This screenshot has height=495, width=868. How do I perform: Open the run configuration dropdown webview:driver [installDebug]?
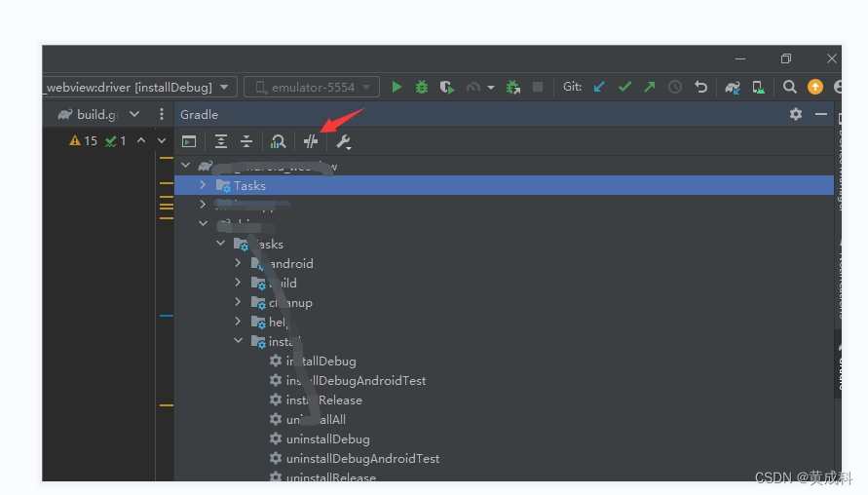(139, 87)
